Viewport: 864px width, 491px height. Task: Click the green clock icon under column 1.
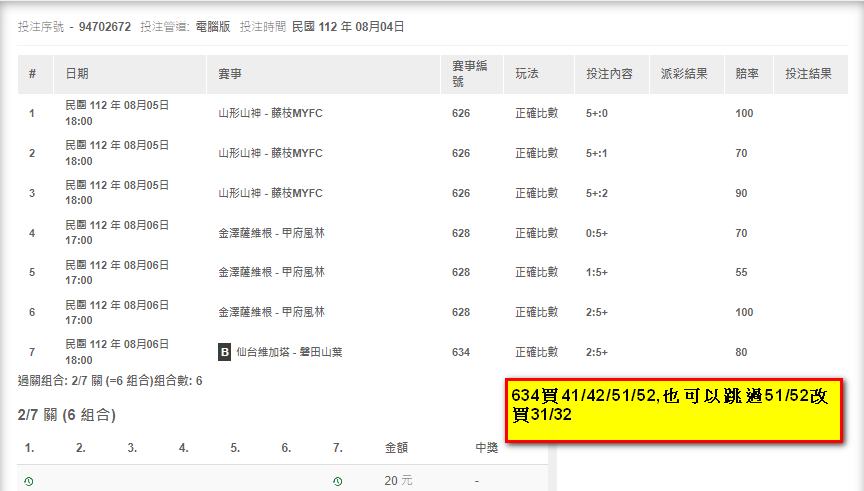tap(29, 482)
